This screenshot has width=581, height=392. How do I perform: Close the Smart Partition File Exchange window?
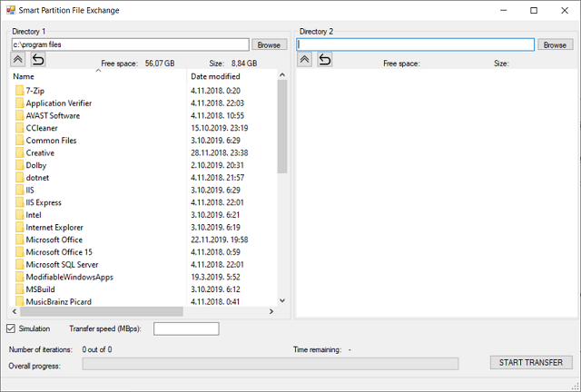click(x=565, y=10)
